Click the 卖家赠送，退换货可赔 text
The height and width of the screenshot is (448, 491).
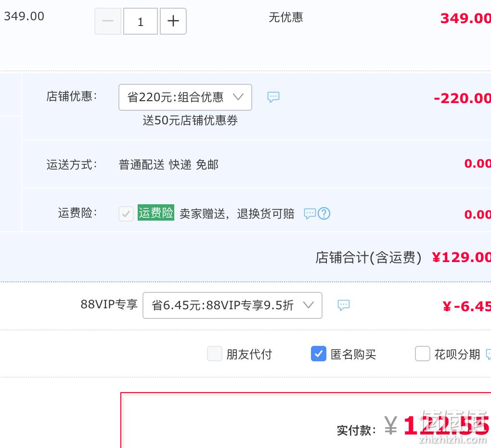pos(237,214)
